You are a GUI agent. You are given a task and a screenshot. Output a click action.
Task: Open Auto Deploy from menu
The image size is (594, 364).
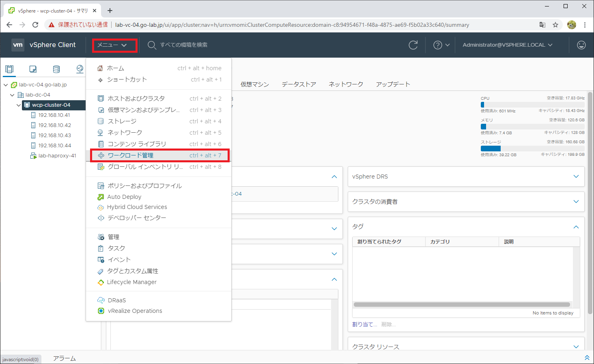[159, 197]
